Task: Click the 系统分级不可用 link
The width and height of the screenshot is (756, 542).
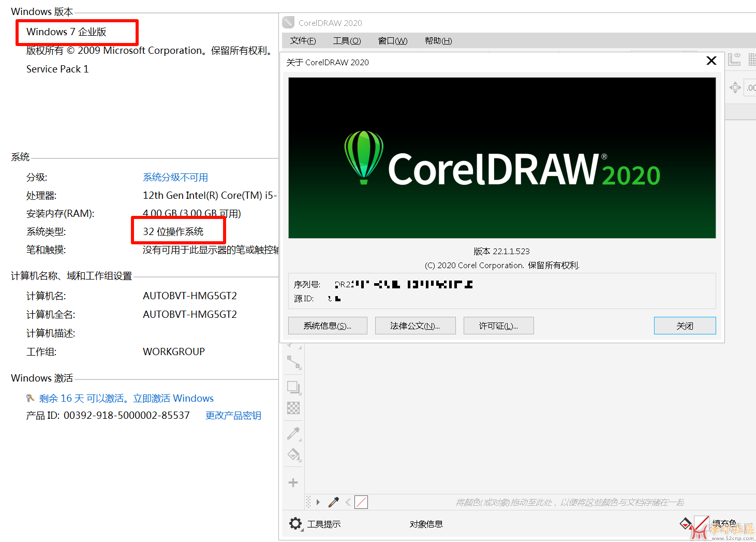Action: 175,177
